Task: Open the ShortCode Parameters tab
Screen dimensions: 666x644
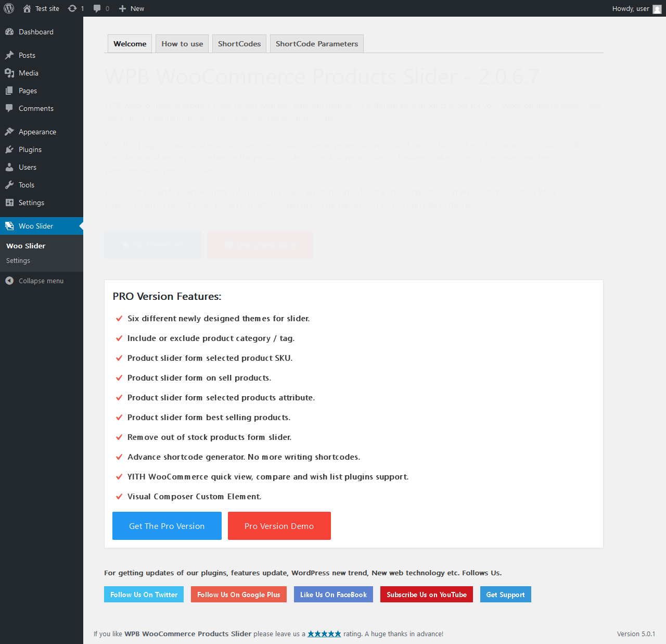Action: [317, 44]
